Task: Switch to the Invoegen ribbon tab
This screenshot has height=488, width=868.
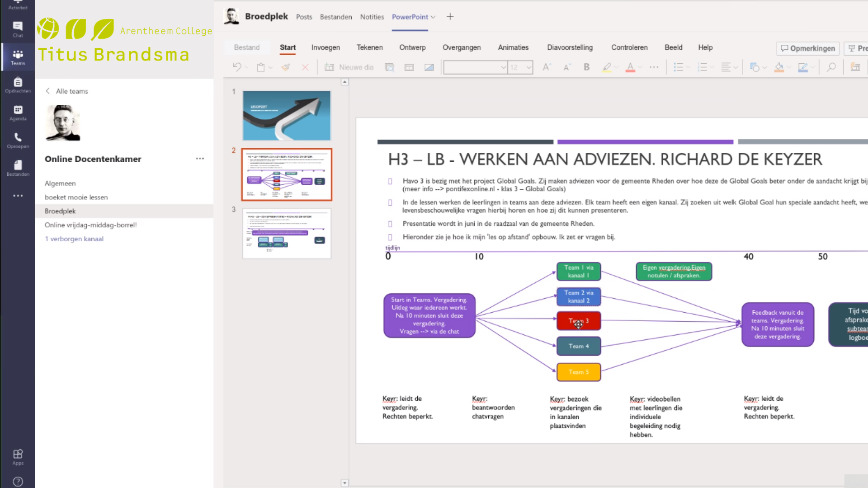Action: (325, 47)
